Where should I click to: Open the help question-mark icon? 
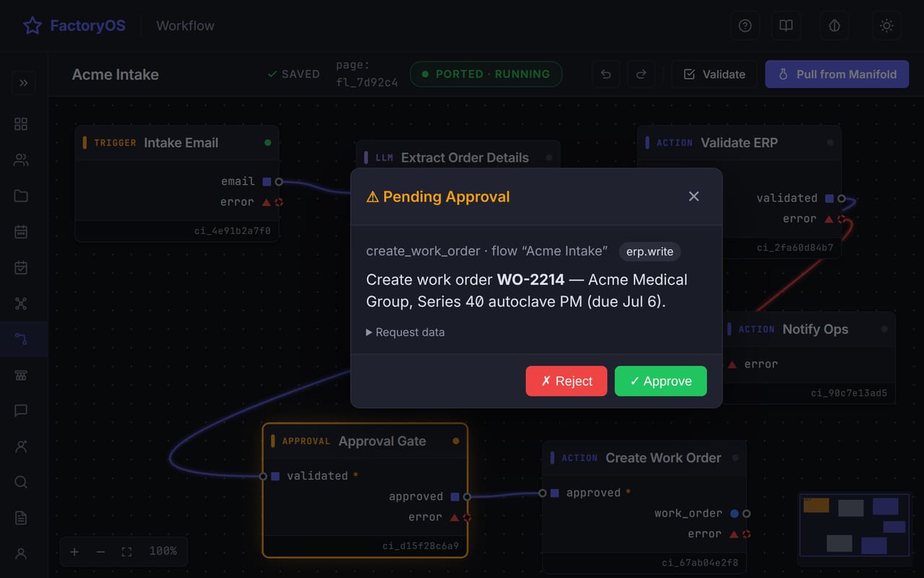point(745,26)
